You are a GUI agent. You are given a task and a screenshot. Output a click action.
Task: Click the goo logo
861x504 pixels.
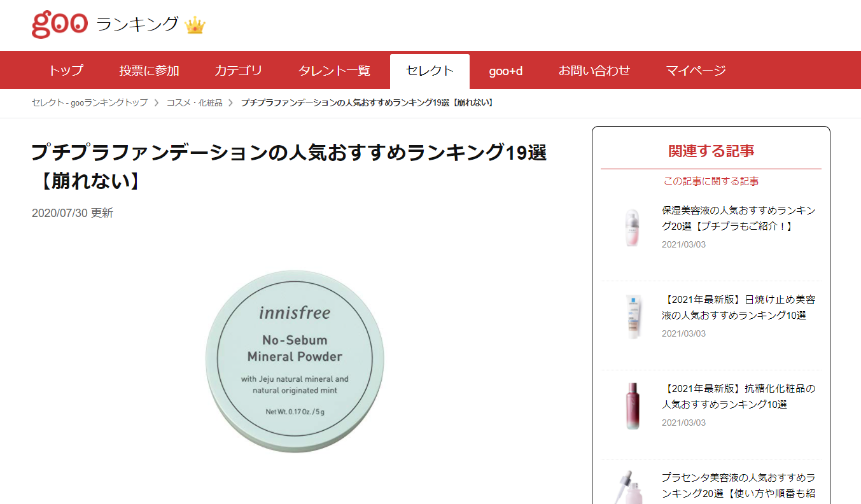coord(60,25)
